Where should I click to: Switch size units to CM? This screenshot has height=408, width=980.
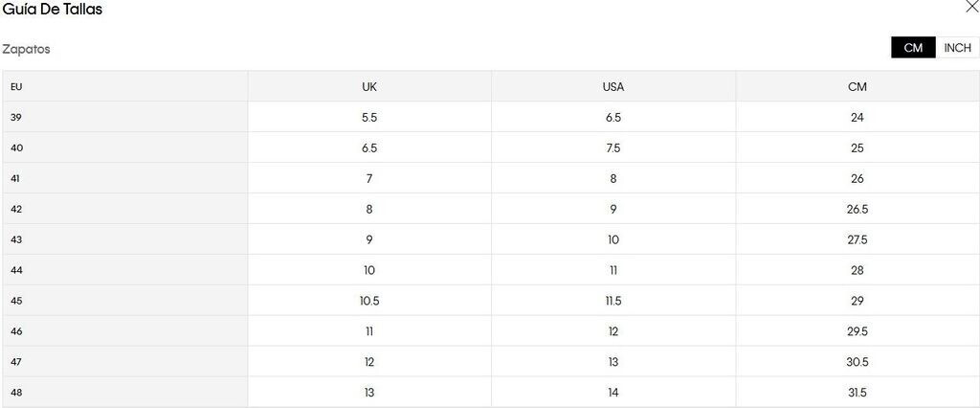(913, 48)
